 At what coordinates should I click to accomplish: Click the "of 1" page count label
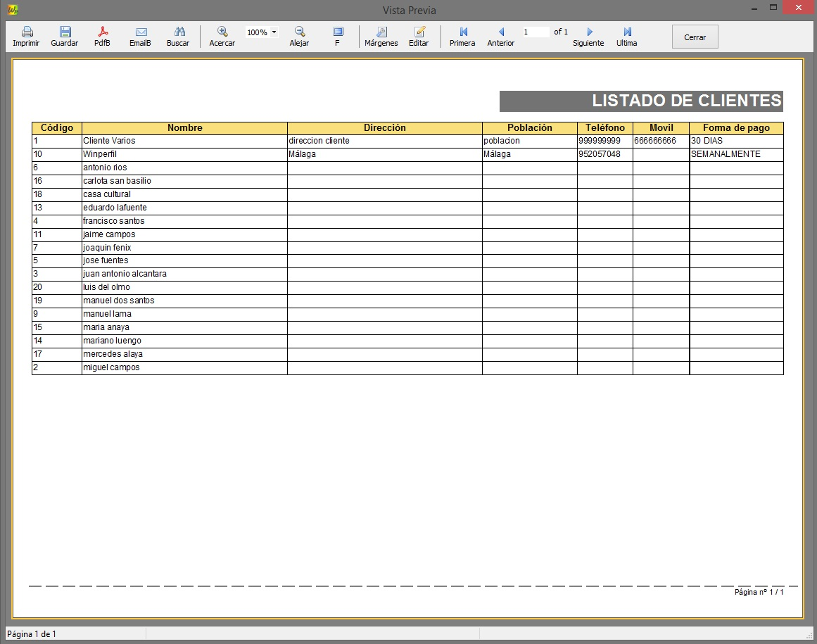click(x=561, y=32)
